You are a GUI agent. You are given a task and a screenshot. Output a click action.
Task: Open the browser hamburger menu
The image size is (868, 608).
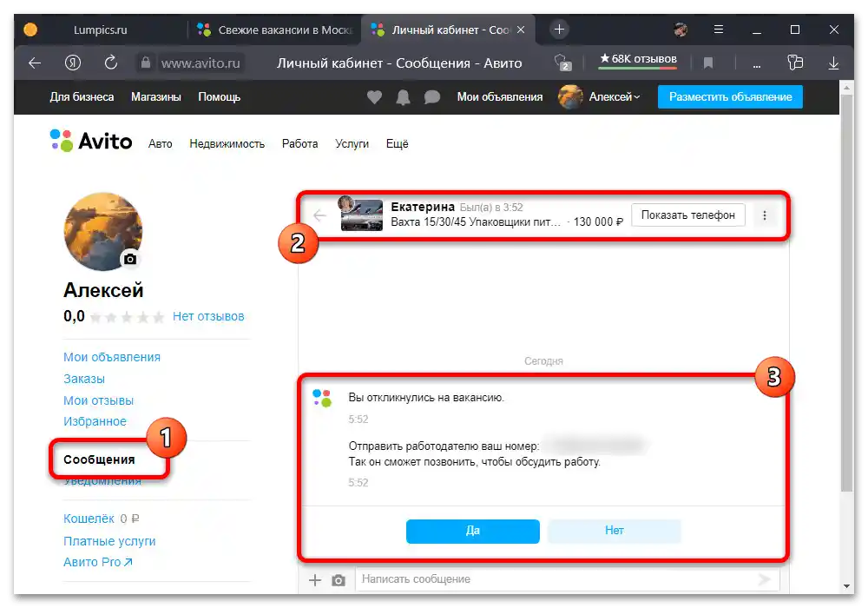coord(719,30)
